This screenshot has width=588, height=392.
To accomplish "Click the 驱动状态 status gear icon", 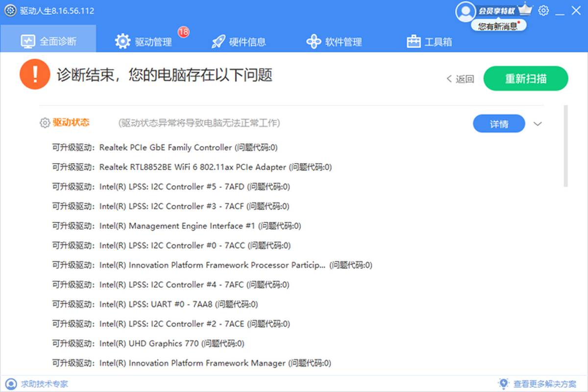I will [45, 123].
